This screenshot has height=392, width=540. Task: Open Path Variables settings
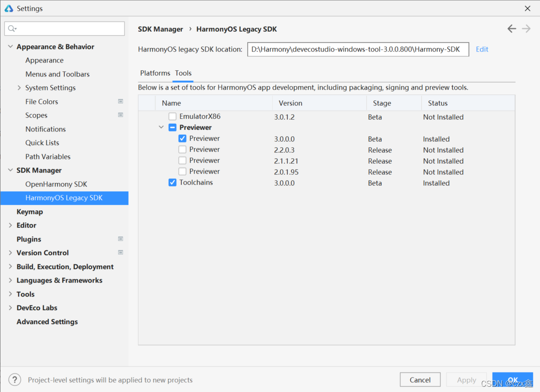click(48, 157)
